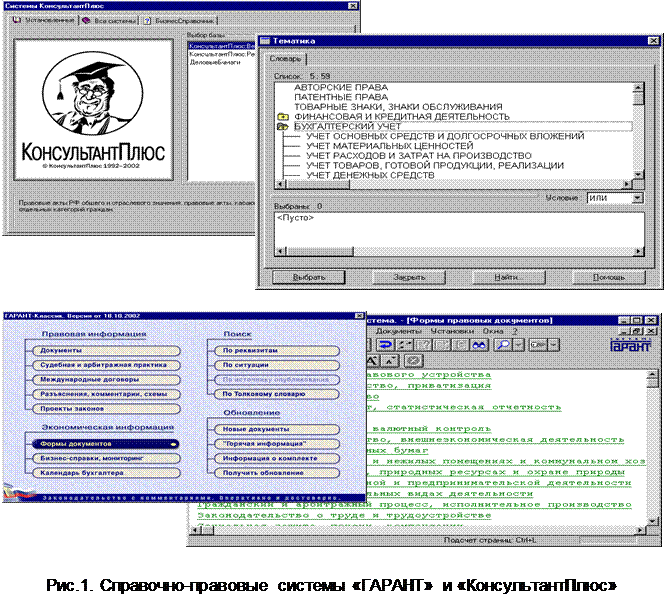Open the Условие combo box showing ИЛИ

pos(614,198)
